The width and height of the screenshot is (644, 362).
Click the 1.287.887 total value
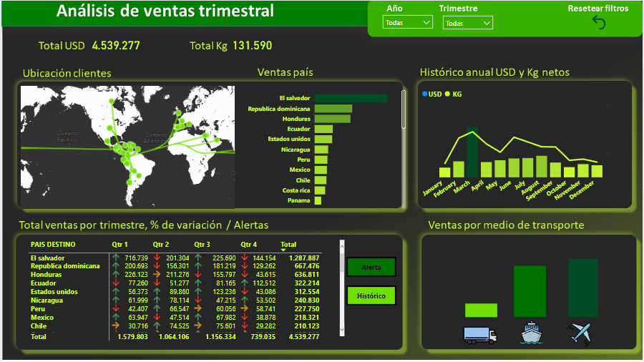click(304, 258)
